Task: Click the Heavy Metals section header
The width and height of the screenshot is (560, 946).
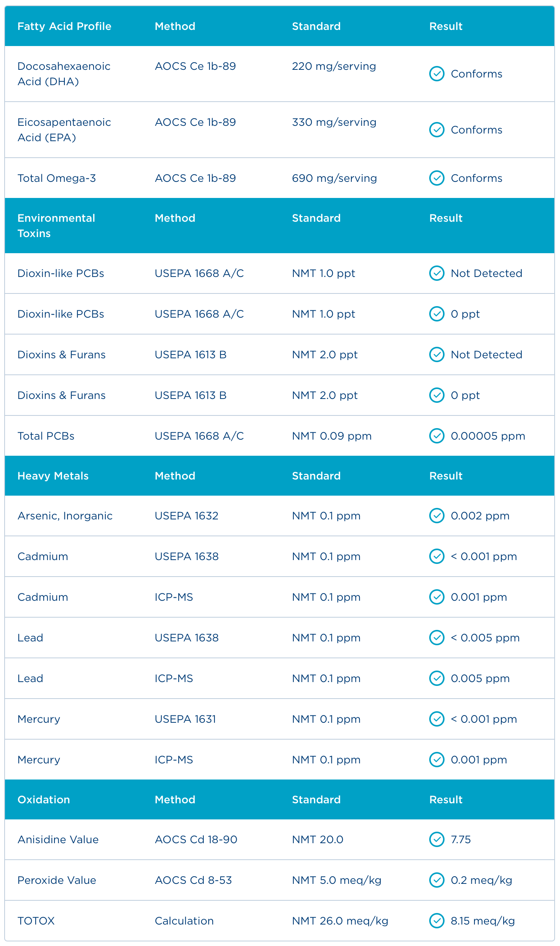Action: [x=53, y=476]
